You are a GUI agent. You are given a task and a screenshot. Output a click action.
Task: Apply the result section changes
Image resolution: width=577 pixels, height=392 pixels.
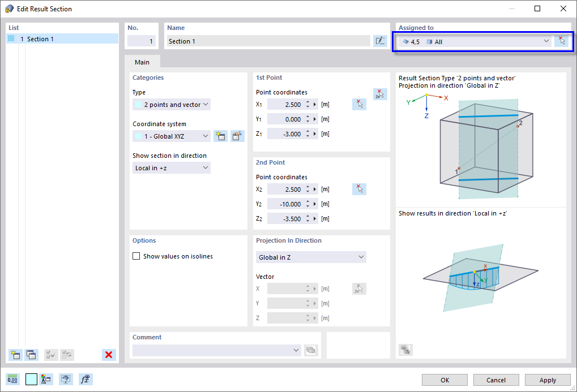547,380
